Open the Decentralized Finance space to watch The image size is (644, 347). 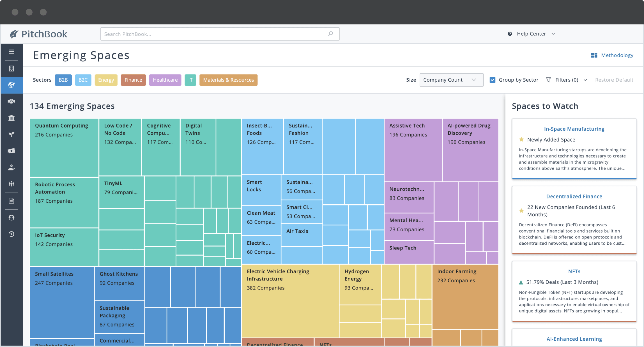pos(574,196)
